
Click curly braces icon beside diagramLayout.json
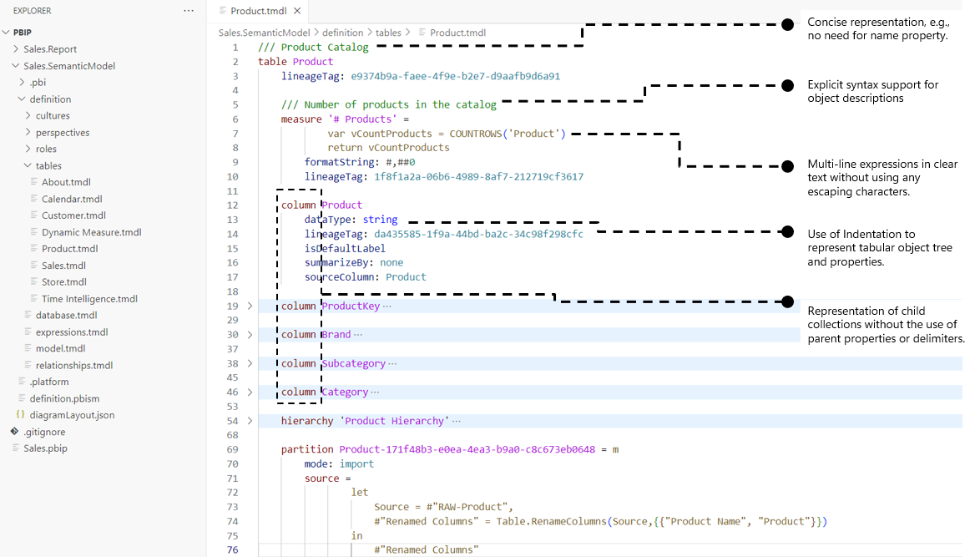[x=20, y=415]
